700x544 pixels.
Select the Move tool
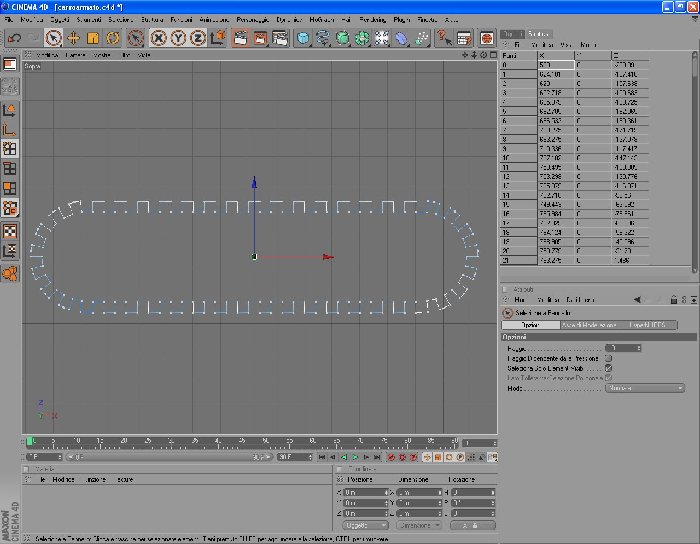pyautogui.click(x=73, y=38)
